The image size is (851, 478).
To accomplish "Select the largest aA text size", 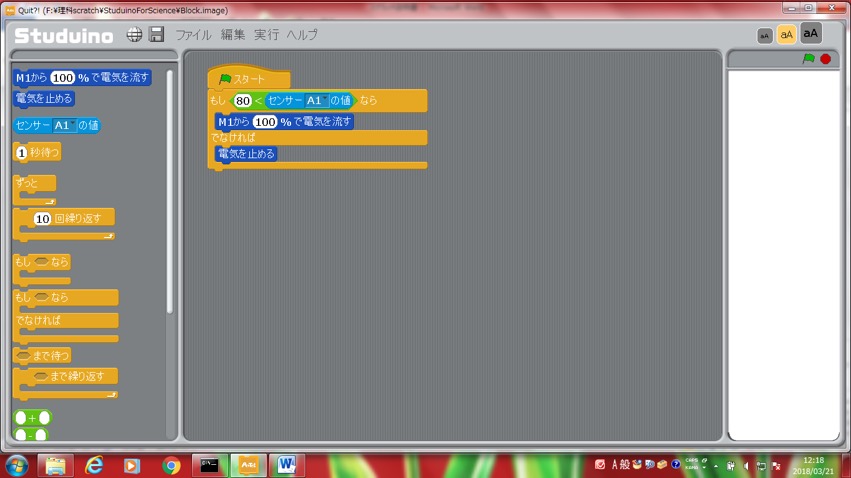I will [x=811, y=33].
